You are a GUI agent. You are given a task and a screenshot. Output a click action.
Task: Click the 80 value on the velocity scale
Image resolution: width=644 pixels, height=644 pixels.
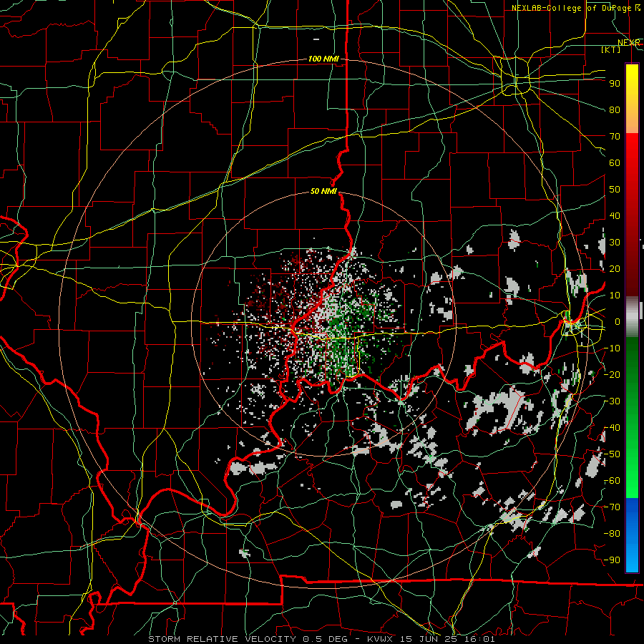tap(615, 110)
